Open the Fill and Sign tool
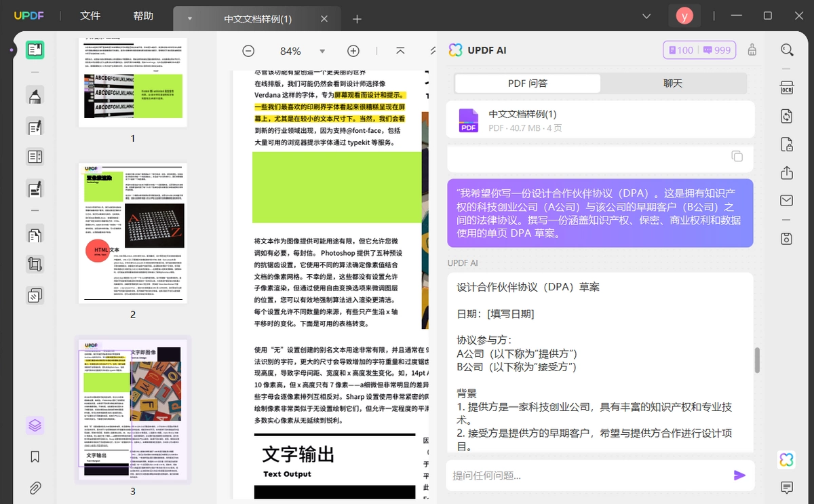The image size is (814, 504). tap(35, 189)
